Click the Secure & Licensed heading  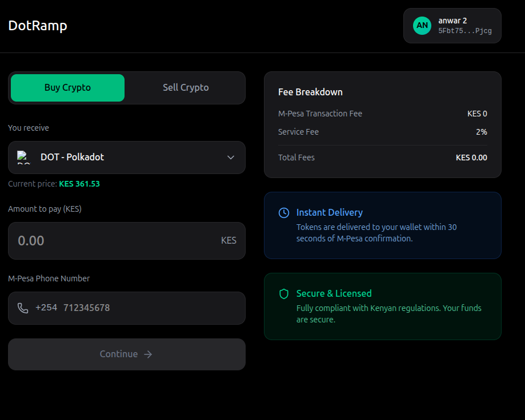334,293
